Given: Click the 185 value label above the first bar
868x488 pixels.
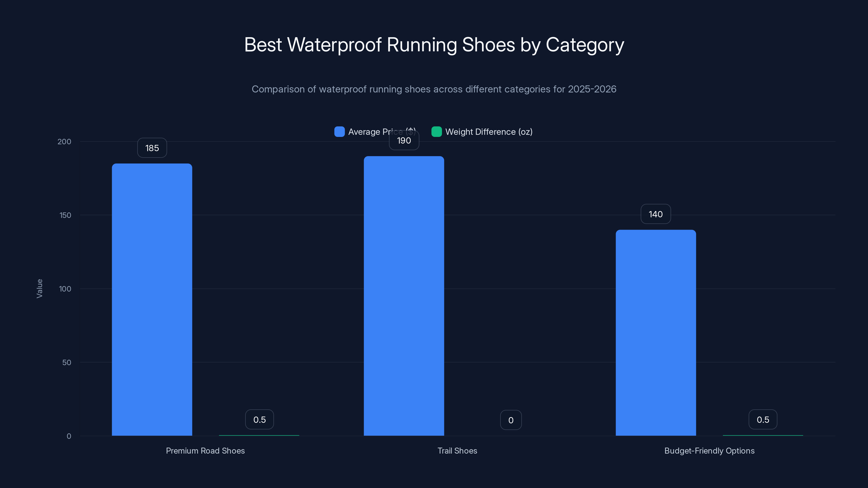Looking at the screenshot, I should tap(152, 147).
